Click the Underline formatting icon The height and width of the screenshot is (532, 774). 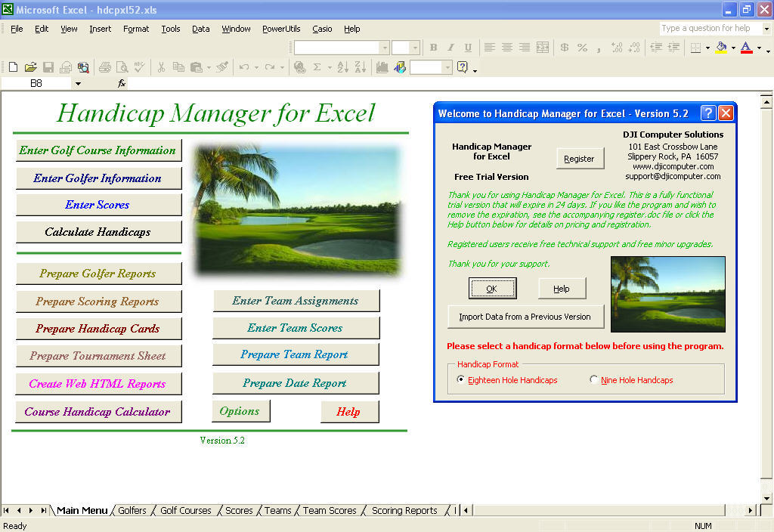click(468, 48)
